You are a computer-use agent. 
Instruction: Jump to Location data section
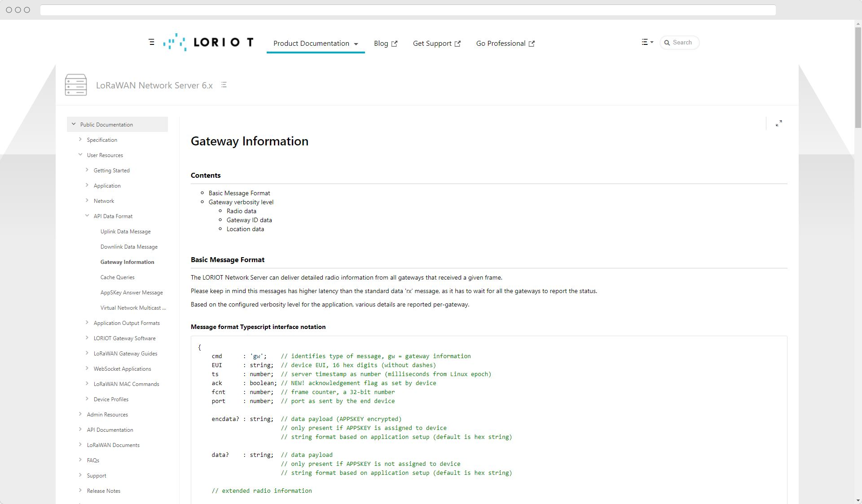pos(245,229)
